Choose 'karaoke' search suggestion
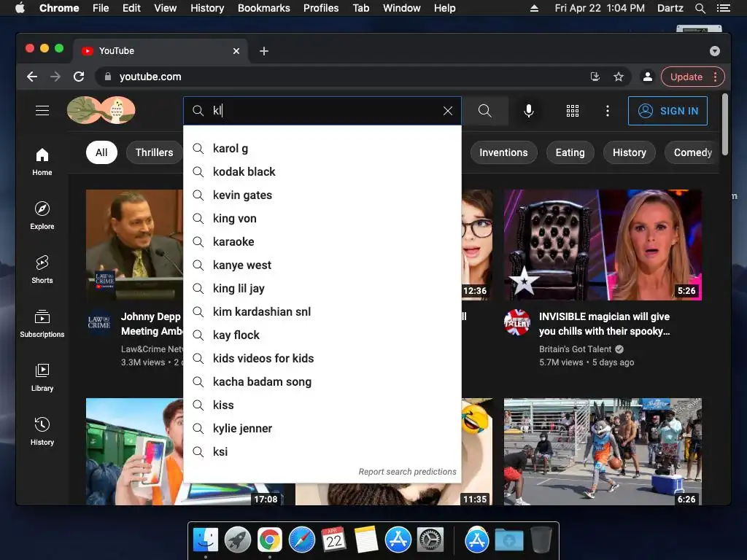747x560 pixels. click(322, 242)
